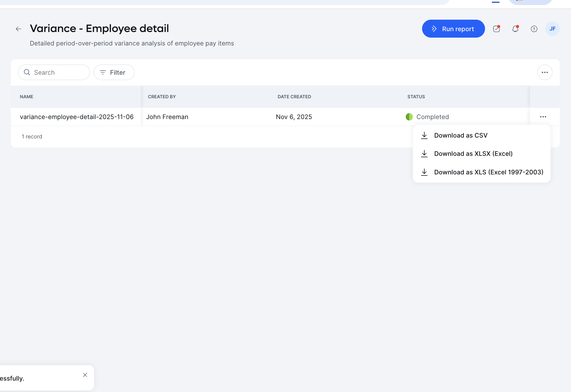Choose Download as CSV menu item
The width and height of the screenshot is (571, 392).
pyautogui.click(x=461, y=135)
